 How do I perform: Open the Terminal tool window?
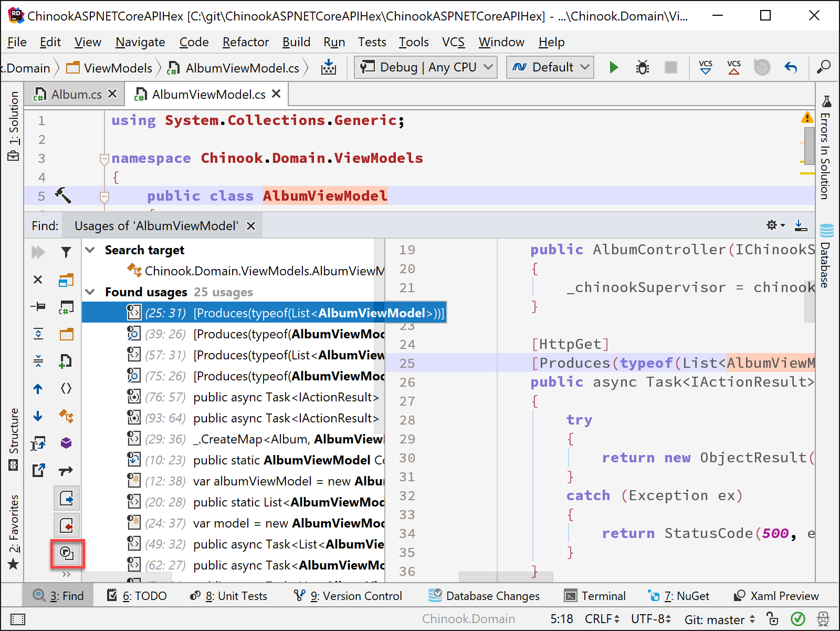[595, 596]
